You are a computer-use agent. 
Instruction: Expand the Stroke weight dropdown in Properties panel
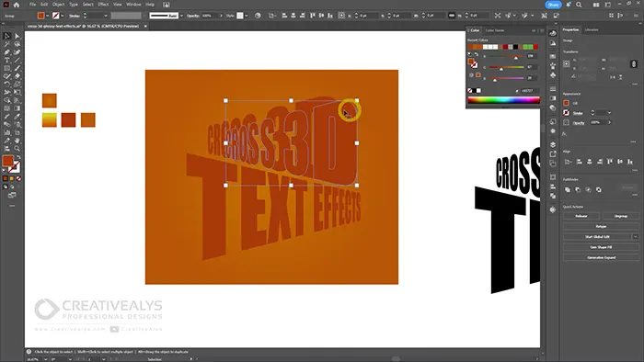click(609, 113)
